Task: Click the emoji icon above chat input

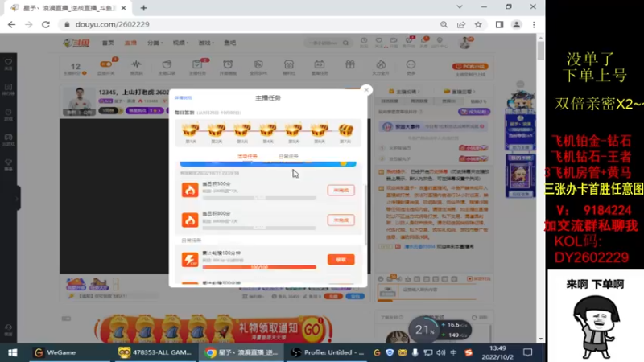Action: (x=380, y=278)
